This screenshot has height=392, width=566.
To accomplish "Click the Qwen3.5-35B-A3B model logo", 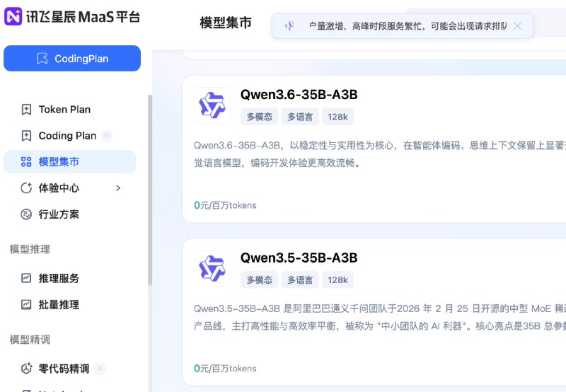I will tap(212, 269).
